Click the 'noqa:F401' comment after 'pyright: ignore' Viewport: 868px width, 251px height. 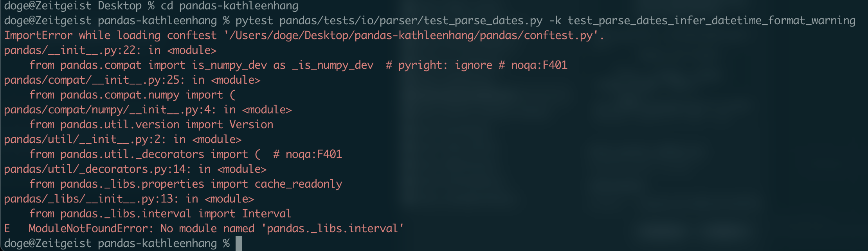pyautogui.click(x=539, y=65)
